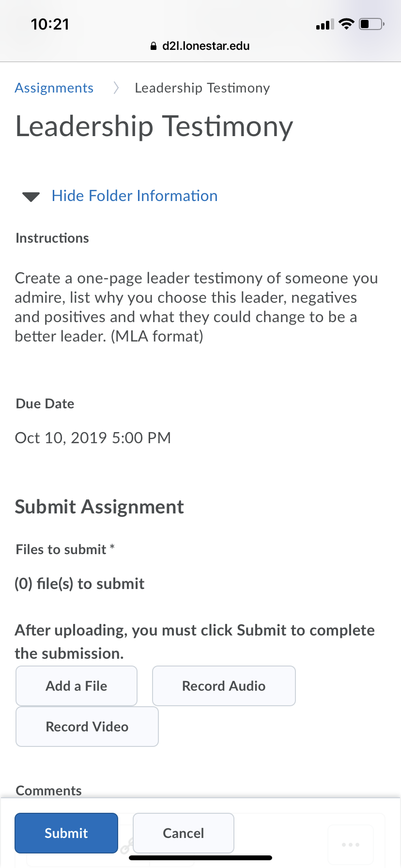Start recording with Record Audio button
Screen dimensions: 401x868
[224, 686]
